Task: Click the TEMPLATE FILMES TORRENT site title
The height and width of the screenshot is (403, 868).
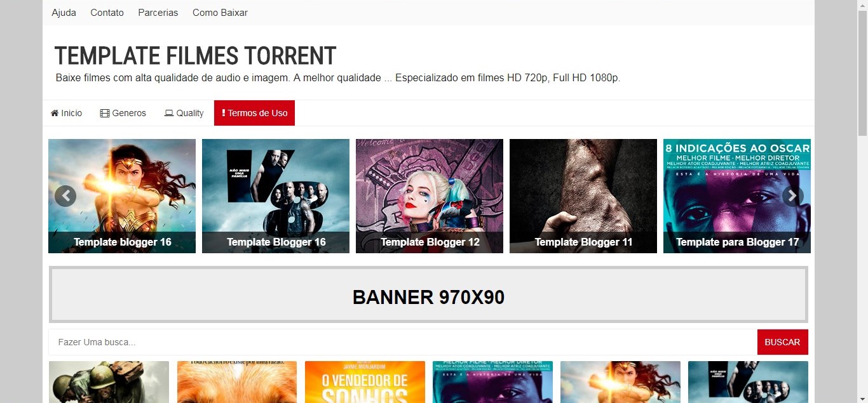Action: pos(195,56)
